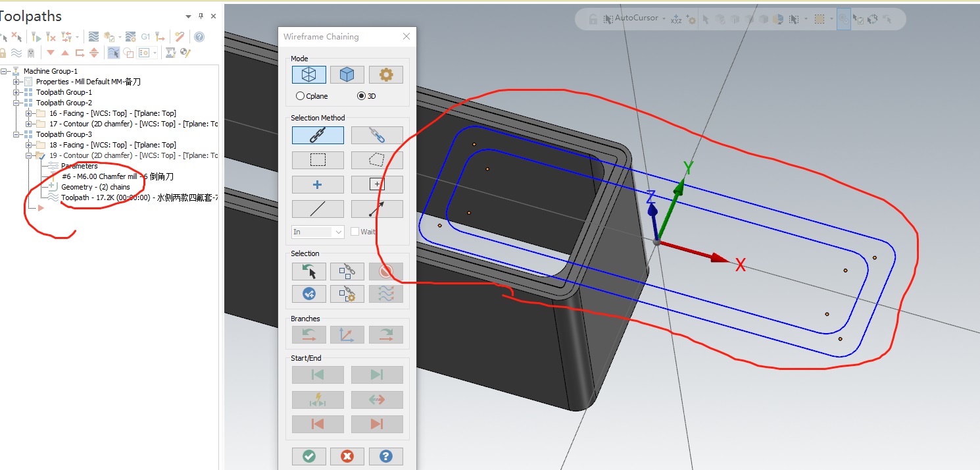Click the lock icon on AutoCursor bar
Image resolution: width=980 pixels, height=470 pixels.
(593, 19)
